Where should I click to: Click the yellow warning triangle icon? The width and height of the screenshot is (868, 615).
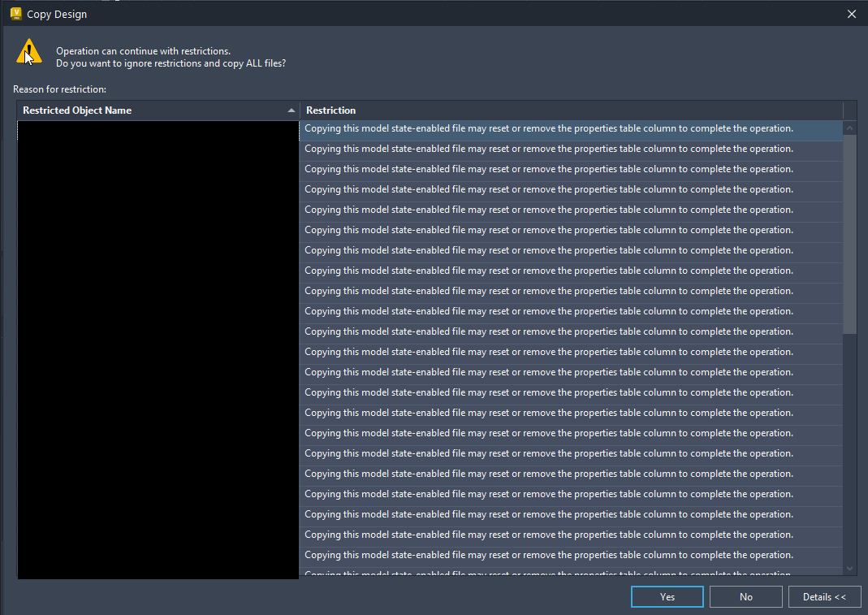[x=27, y=50]
